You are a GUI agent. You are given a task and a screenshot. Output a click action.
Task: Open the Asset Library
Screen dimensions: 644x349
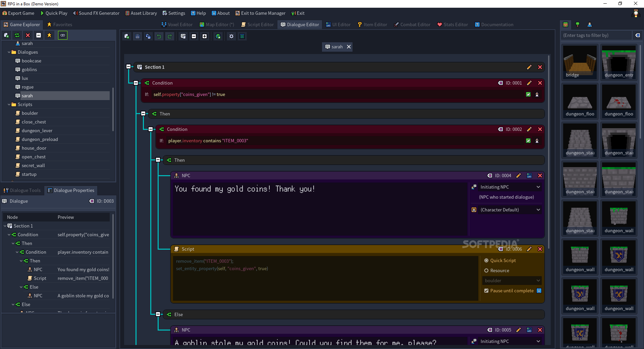[141, 13]
